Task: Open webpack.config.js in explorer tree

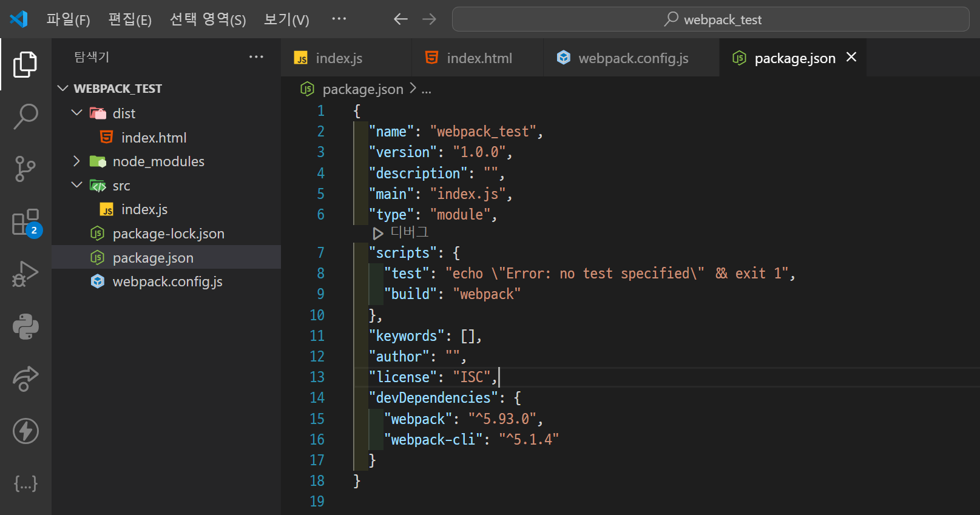Action: coord(166,281)
